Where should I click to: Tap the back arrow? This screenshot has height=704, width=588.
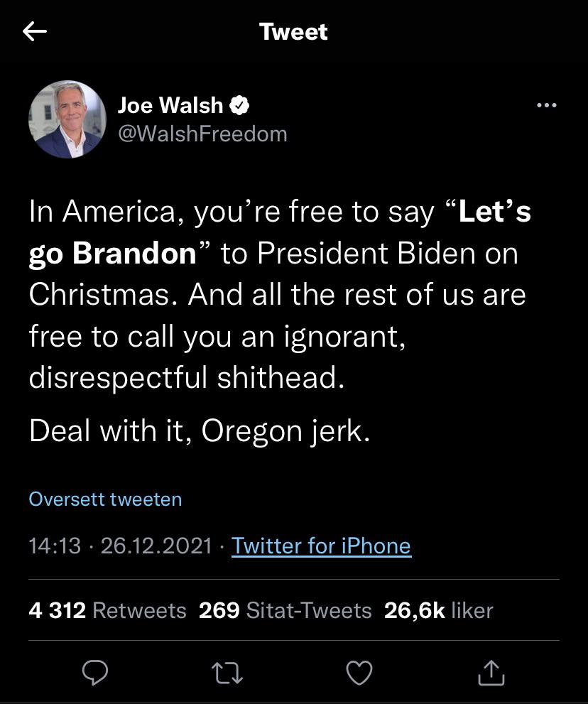pos(35,31)
